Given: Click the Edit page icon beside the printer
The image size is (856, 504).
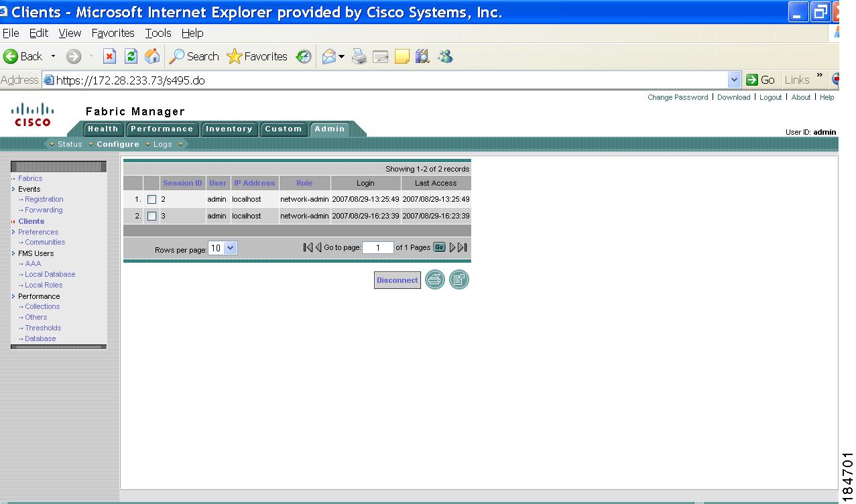Looking at the screenshot, I should click(x=381, y=57).
